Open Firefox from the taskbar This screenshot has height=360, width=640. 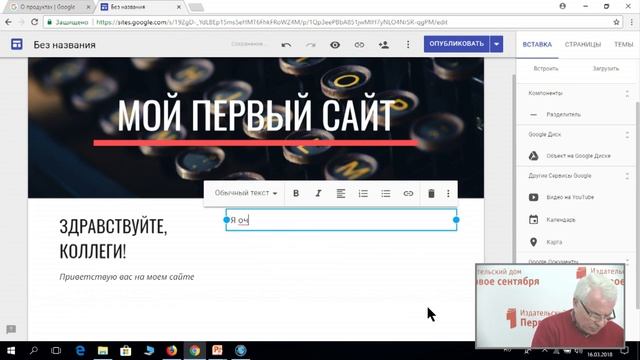click(x=172, y=351)
